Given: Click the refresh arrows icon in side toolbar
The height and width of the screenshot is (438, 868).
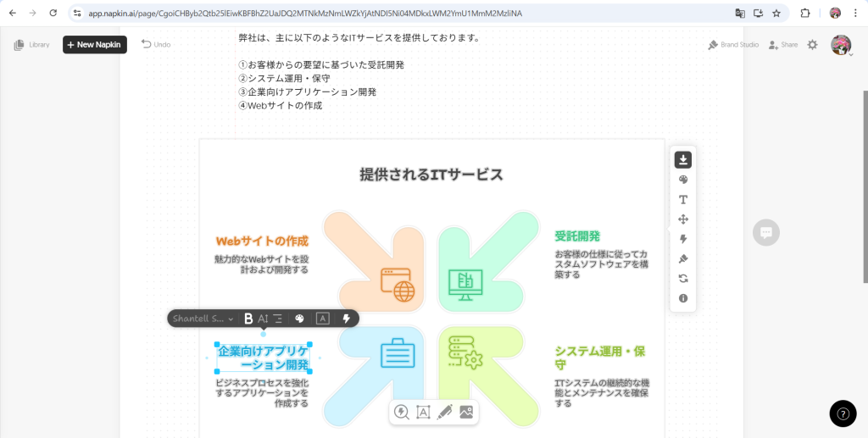Looking at the screenshot, I should (683, 278).
